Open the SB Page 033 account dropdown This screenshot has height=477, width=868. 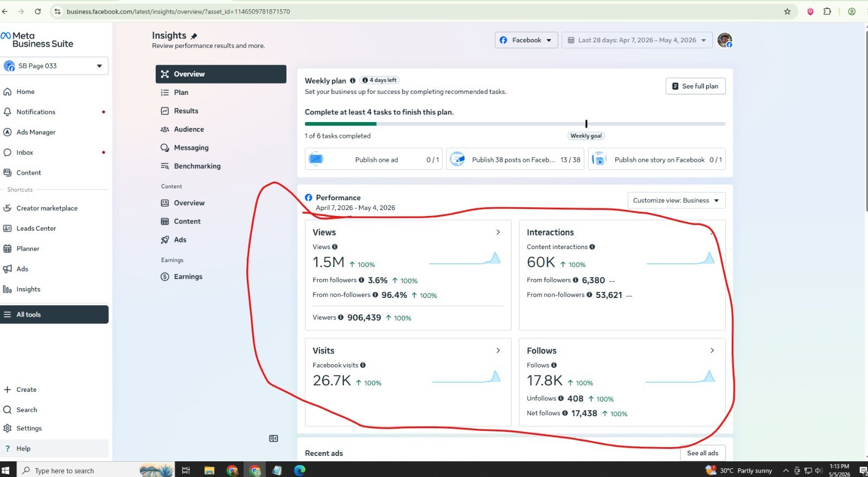(54, 66)
